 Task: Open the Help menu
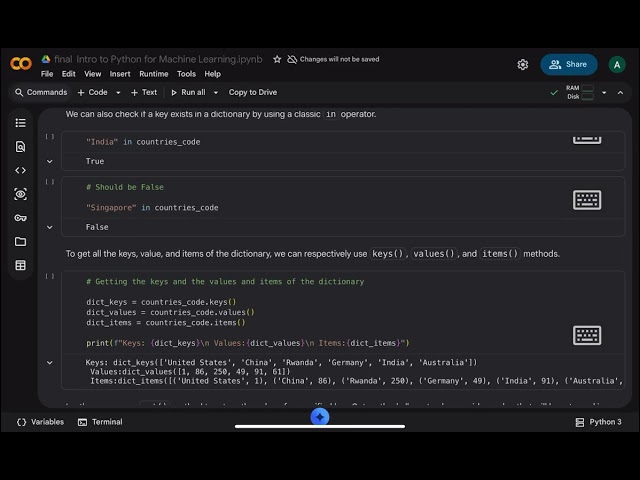coord(212,74)
